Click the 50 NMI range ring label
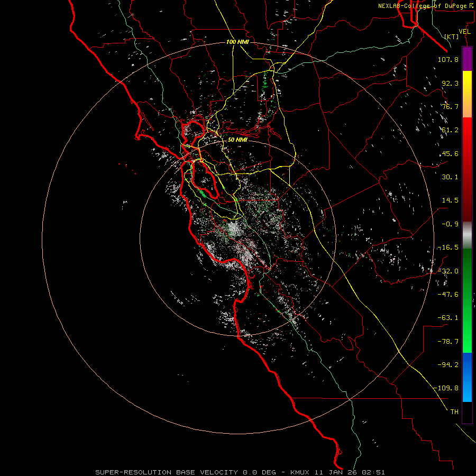Viewport: 476px width, 476px height. [x=237, y=140]
